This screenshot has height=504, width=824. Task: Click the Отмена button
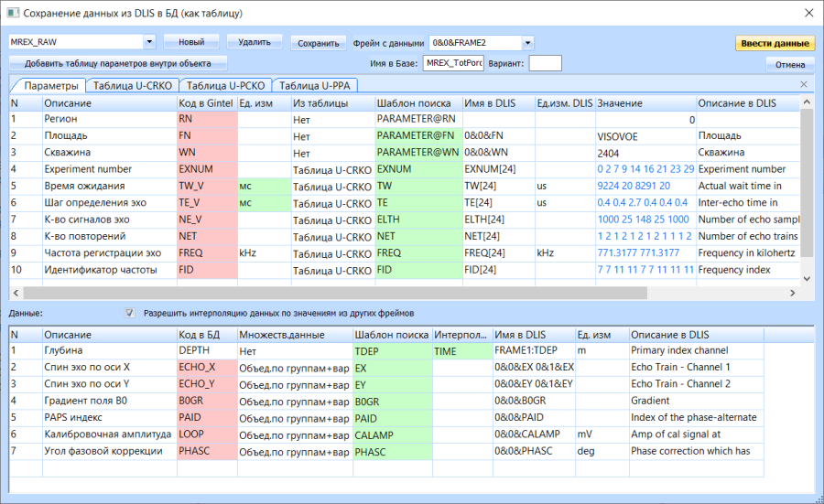click(790, 65)
